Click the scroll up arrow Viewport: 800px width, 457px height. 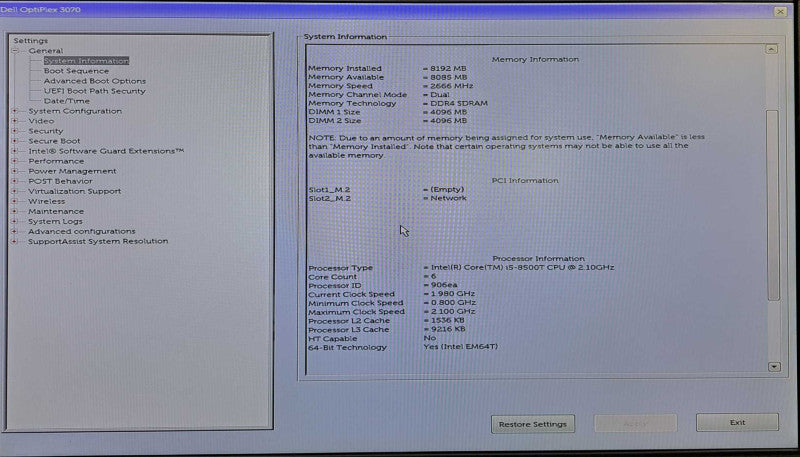coord(772,49)
